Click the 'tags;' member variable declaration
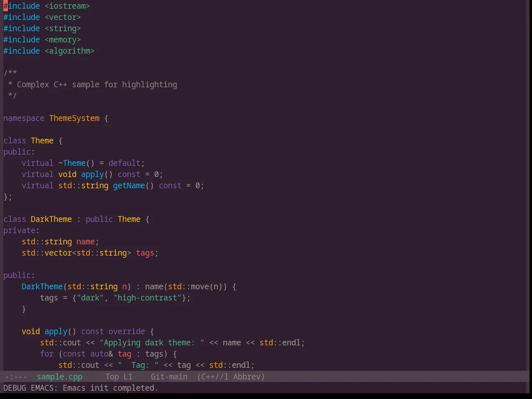 click(147, 253)
